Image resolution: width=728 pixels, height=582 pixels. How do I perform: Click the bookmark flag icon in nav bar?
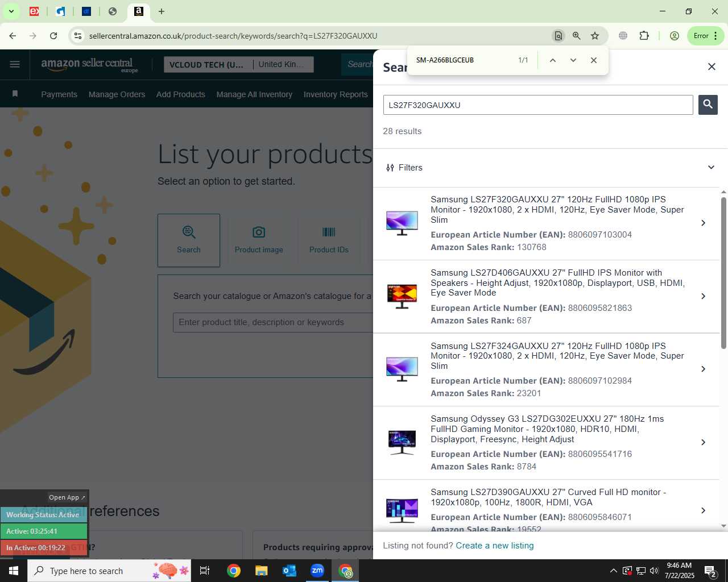click(15, 94)
